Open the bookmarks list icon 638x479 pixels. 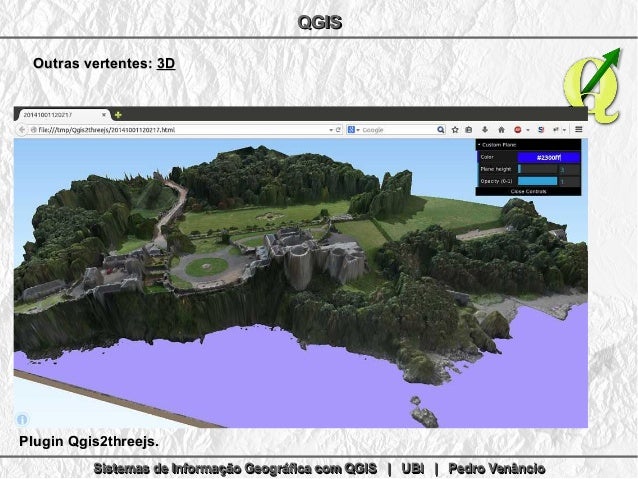469,130
